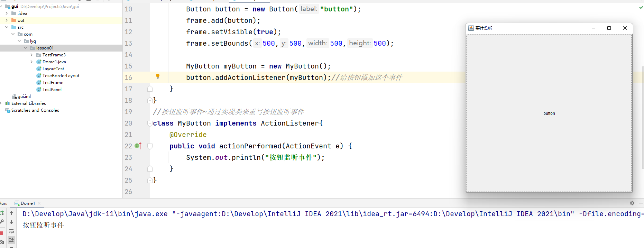The height and width of the screenshot is (248, 644).
Task: Maximize the 事件监听 window
Action: [609, 28]
